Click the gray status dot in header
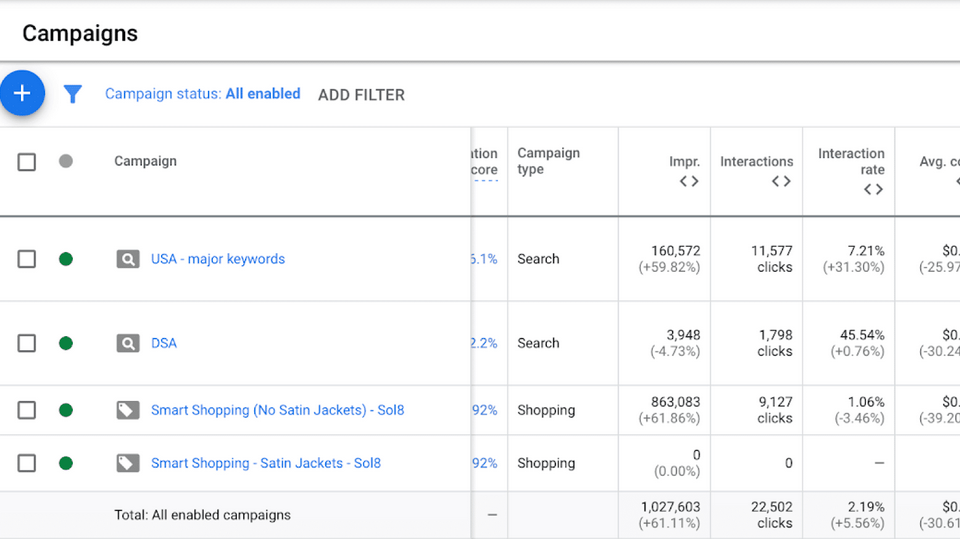The height and width of the screenshot is (539, 960). coord(66,161)
